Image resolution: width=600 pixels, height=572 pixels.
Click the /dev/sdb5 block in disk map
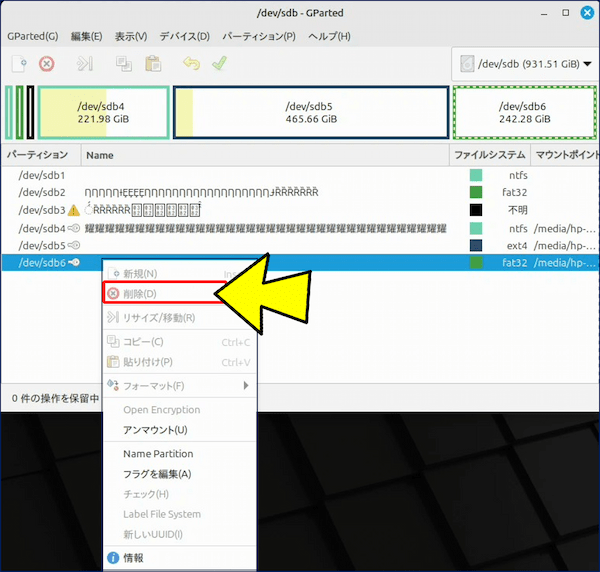(x=310, y=112)
